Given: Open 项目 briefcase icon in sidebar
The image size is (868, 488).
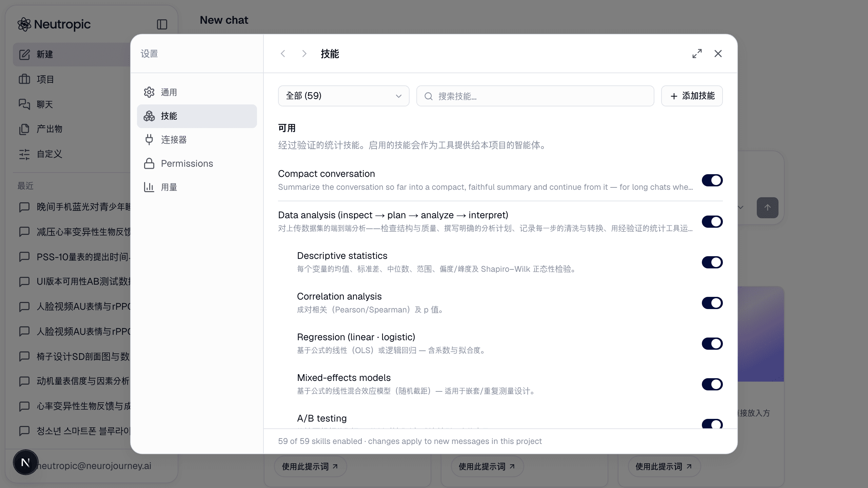Looking at the screenshot, I should click(x=24, y=79).
